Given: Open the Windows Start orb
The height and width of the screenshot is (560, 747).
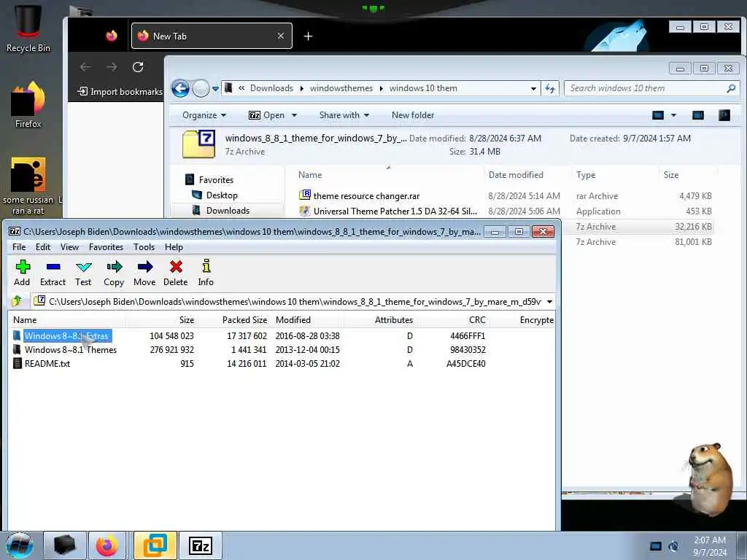Looking at the screenshot, I should [x=20, y=546].
